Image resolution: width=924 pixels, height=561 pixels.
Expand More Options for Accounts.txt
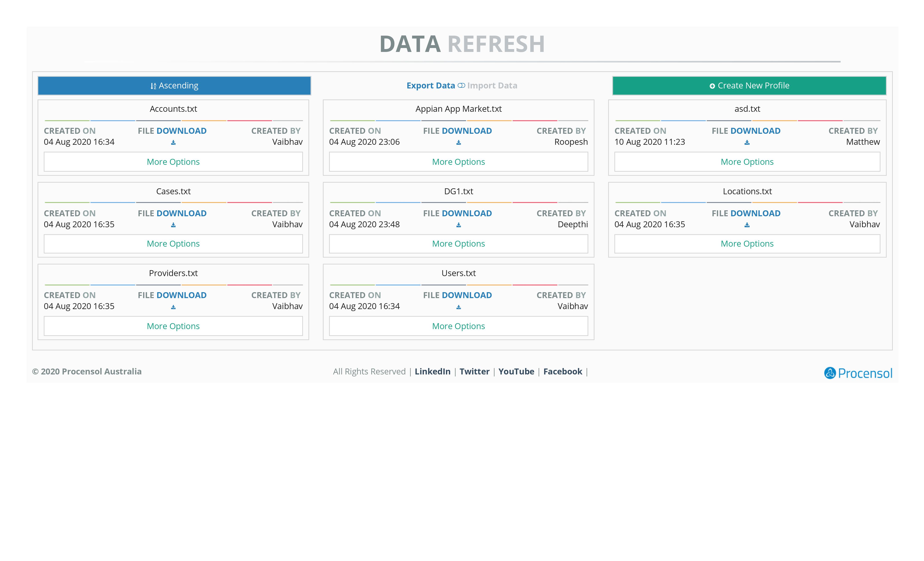pyautogui.click(x=173, y=162)
